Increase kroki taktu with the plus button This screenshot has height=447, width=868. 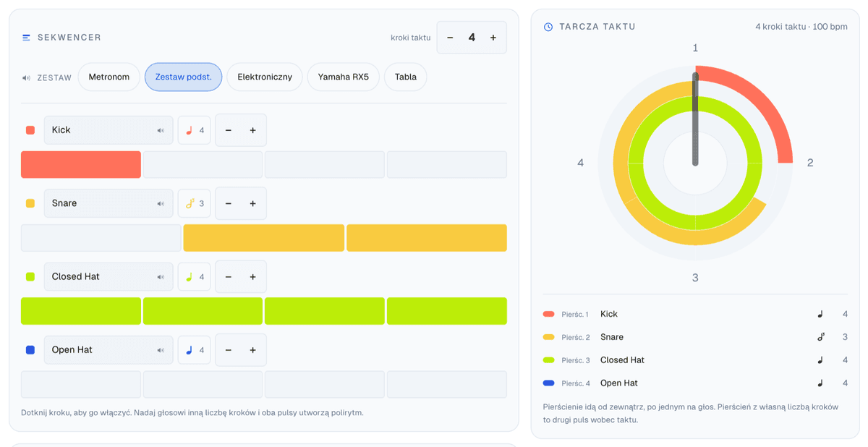(x=493, y=38)
